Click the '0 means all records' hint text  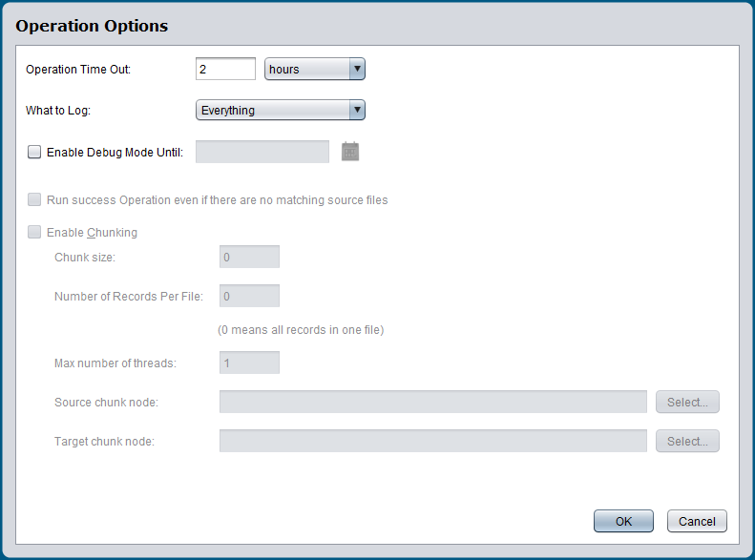point(301,330)
